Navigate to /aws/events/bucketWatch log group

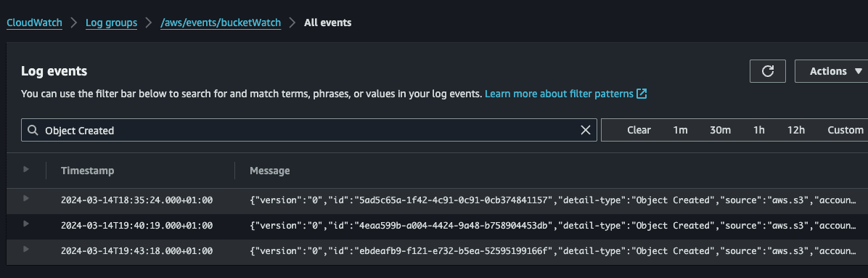click(x=221, y=23)
